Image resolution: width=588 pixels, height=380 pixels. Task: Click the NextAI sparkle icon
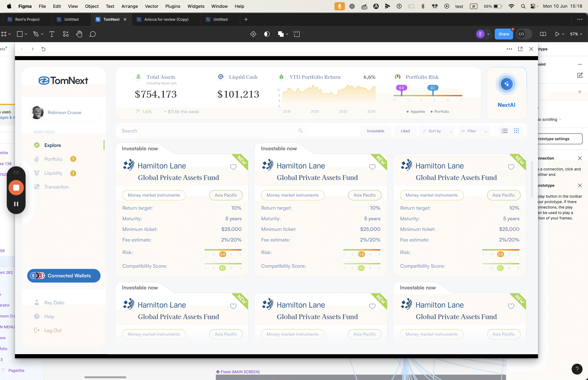pos(507,84)
